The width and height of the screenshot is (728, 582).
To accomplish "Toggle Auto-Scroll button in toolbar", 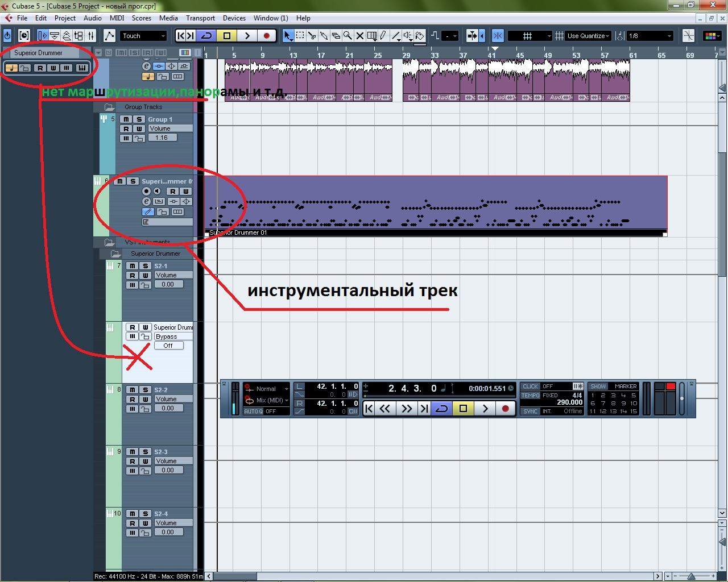I will tap(473, 36).
